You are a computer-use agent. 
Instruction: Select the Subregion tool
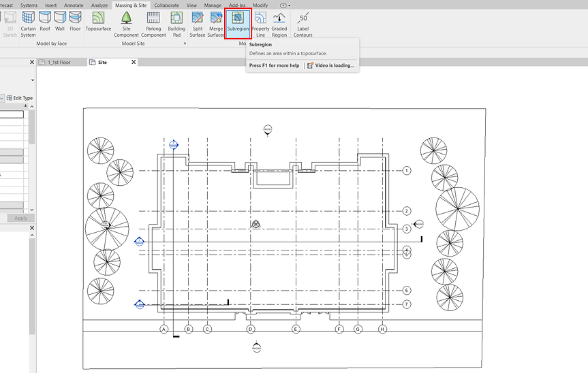pyautogui.click(x=238, y=24)
